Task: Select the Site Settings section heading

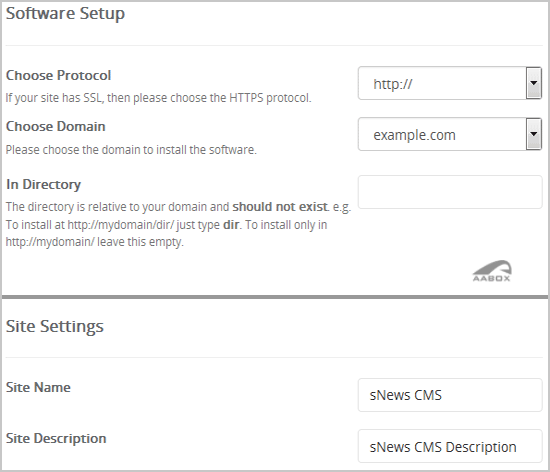Action: 55,326
